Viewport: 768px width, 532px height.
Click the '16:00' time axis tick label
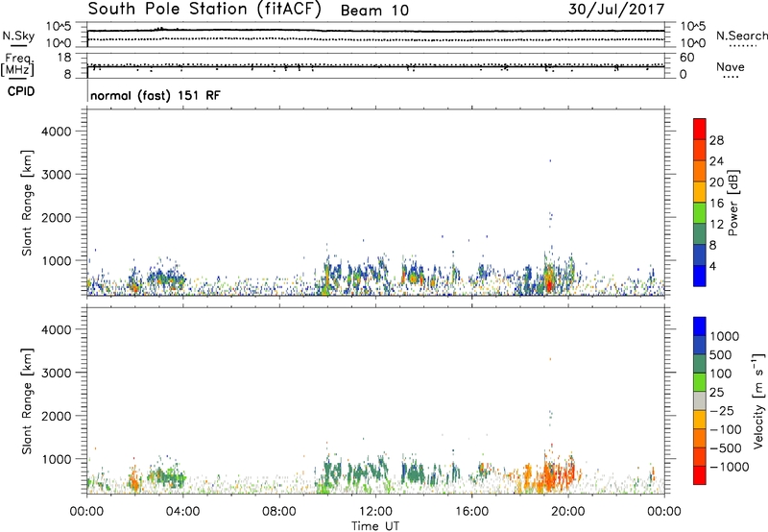click(x=471, y=512)
